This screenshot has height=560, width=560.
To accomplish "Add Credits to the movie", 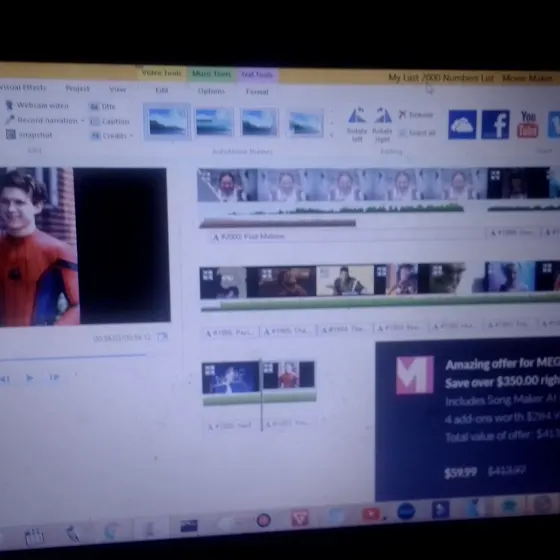I will point(109,136).
